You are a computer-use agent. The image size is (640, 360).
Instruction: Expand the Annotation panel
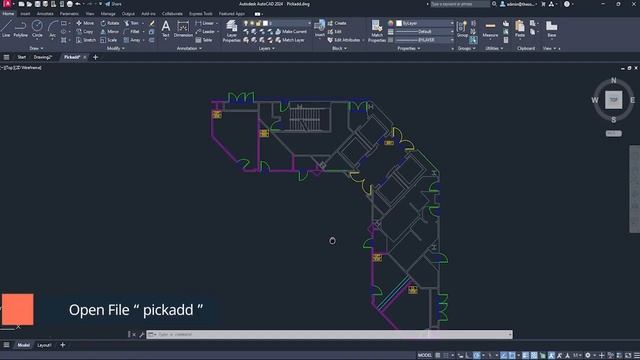189,49
